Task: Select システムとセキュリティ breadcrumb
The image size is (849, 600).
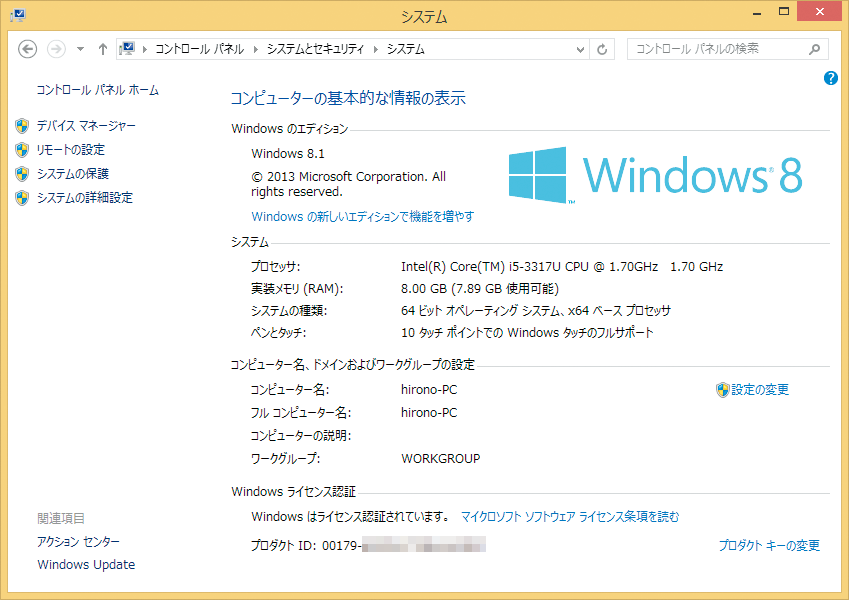Action: (315, 49)
